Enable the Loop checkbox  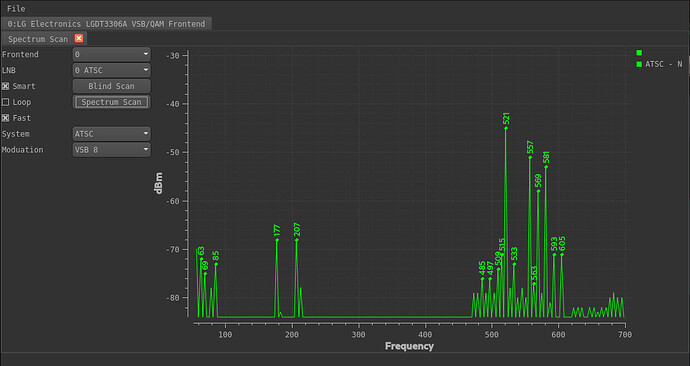(x=5, y=102)
